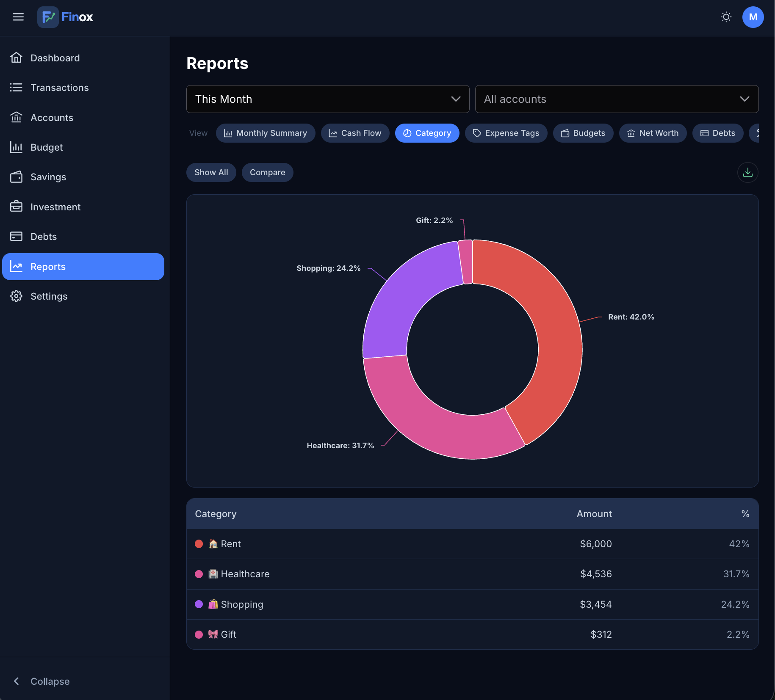Click the pink Healthcare color dot

pos(199,574)
